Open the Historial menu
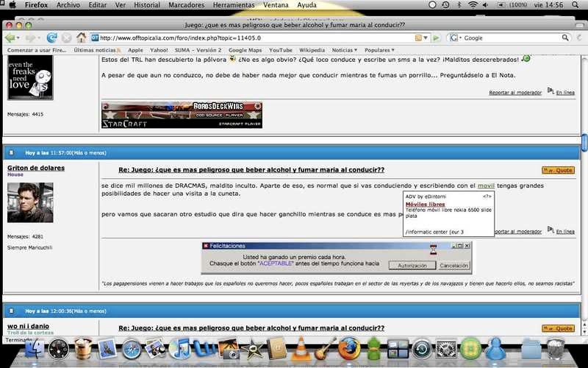Image resolution: width=588 pixels, height=368 pixels. pyautogui.click(x=147, y=4)
